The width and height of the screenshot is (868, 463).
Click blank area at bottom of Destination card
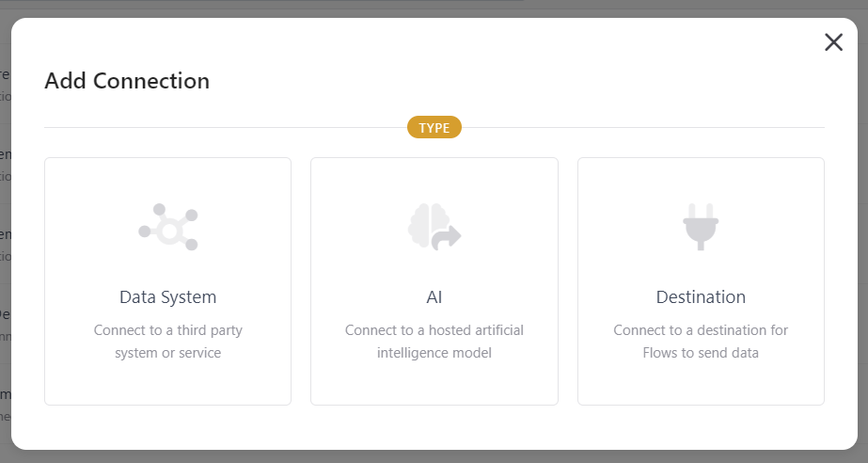[701, 384]
